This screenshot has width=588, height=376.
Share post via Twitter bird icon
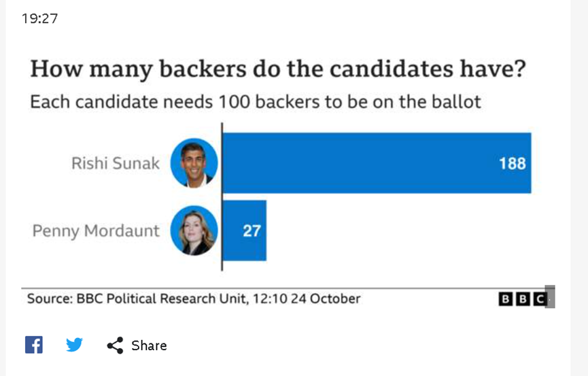pos(74,345)
